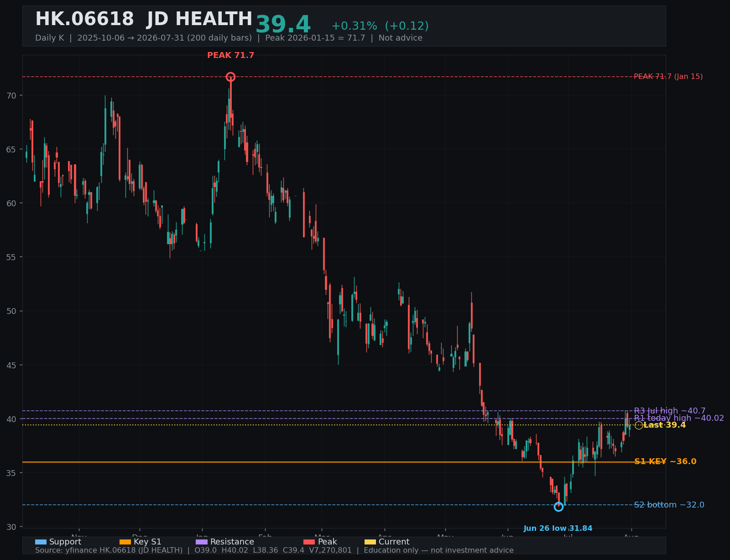This screenshot has height=560, width=730.
Task: Select the yellow circle marker beside Last 39.4
Action: [639, 425]
